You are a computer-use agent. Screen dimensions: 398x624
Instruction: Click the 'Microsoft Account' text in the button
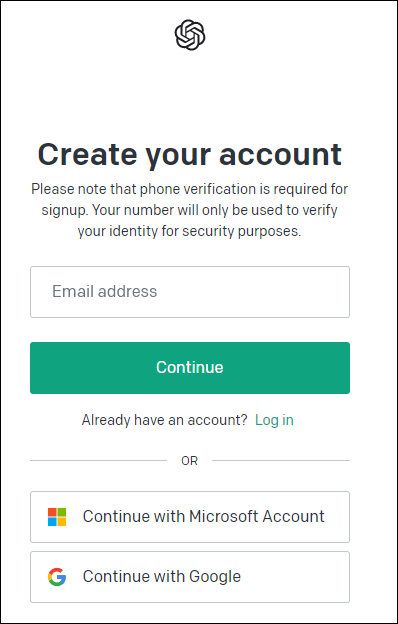click(x=257, y=517)
